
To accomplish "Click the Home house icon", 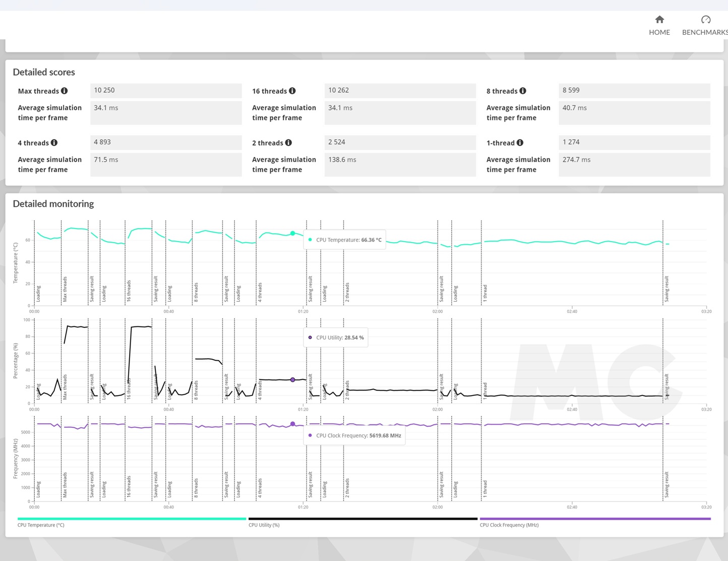I will pos(659,20).
